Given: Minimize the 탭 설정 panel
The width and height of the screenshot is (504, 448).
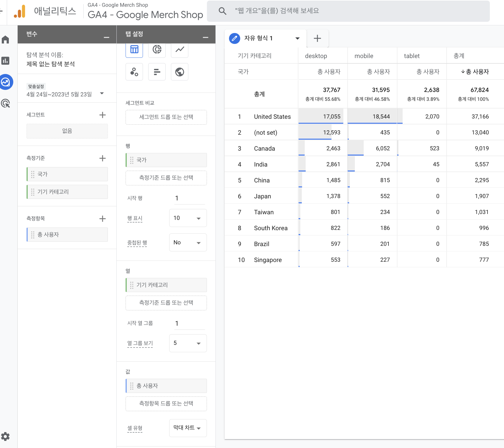Looking at the screenshot, I should pyautogui.click(x=206, y=37).
